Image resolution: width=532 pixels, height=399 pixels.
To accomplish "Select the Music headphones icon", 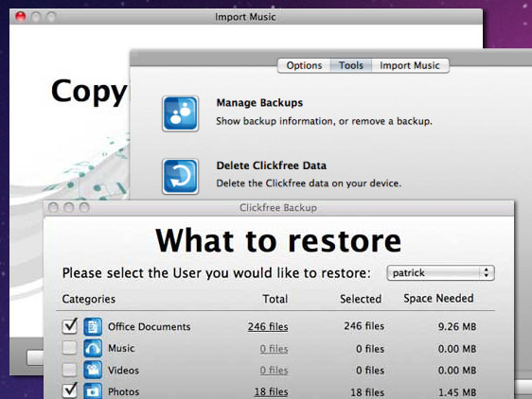I will tap(93, 348).
